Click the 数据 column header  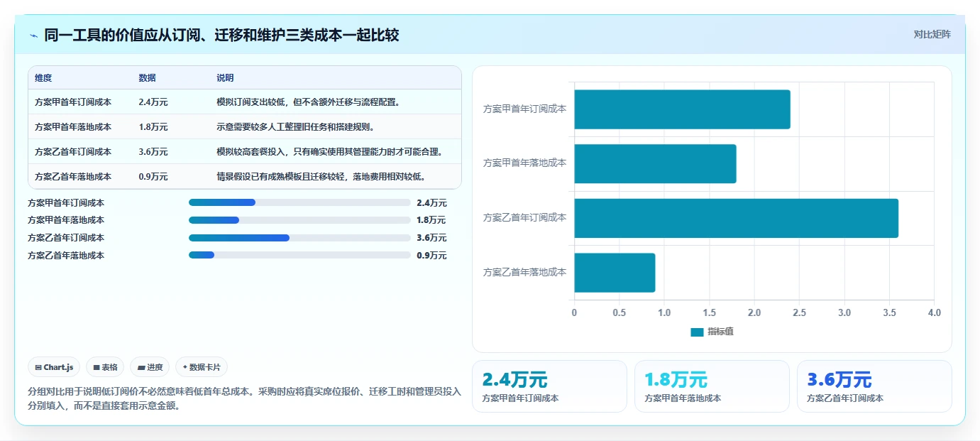point(148,78)
